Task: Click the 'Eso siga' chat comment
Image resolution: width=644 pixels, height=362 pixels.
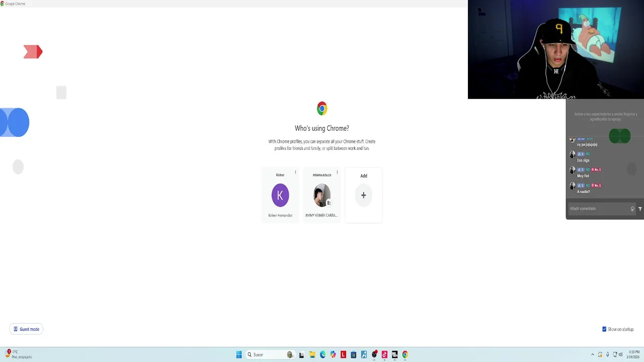Action: (583, 160)
